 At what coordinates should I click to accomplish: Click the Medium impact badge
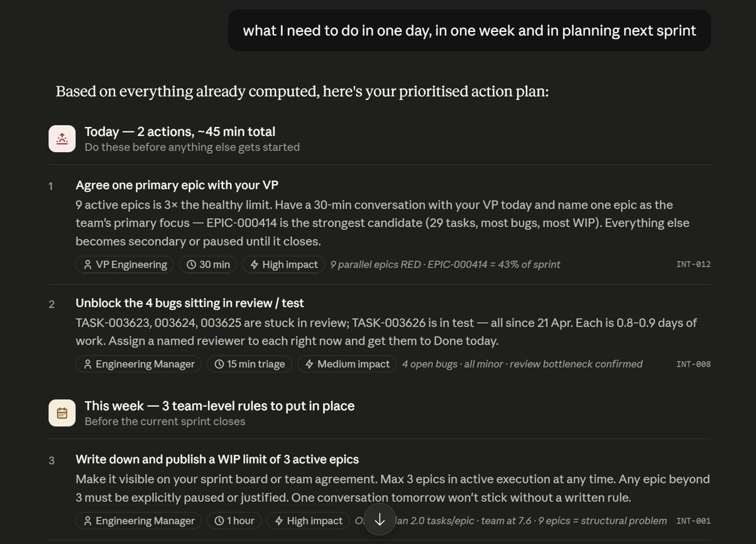click(x=347, y=364)
